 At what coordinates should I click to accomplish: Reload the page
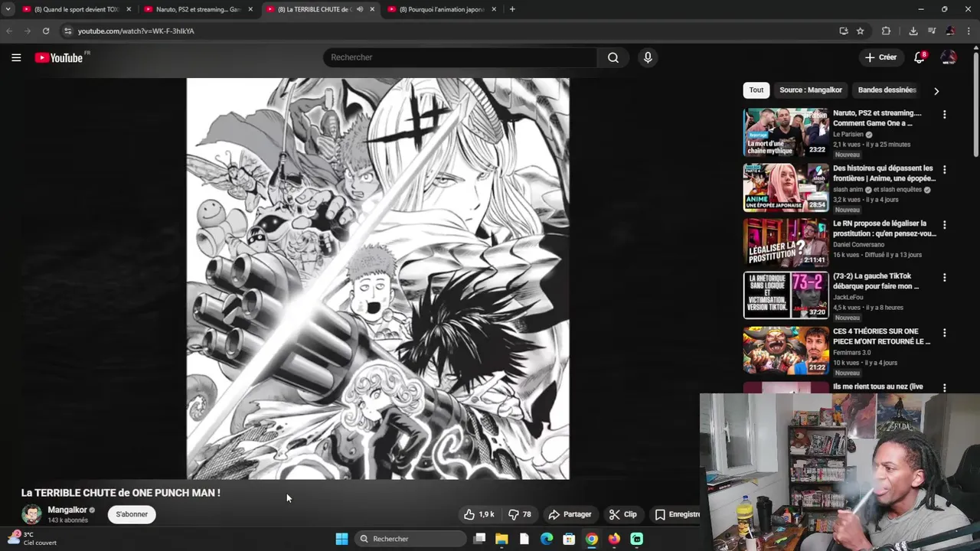(46, 31)
